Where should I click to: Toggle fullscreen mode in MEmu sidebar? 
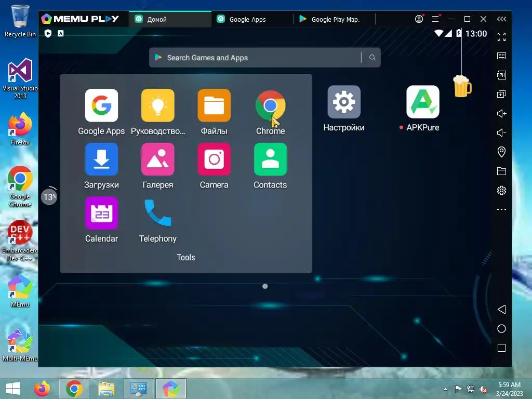[x=501, y=37]
